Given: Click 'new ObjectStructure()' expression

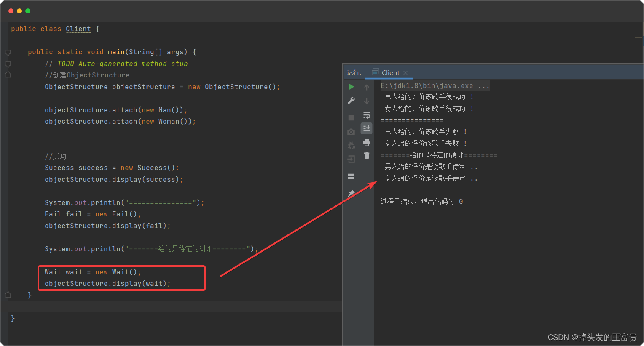Looking at the screenshot, I should [232, 87].
